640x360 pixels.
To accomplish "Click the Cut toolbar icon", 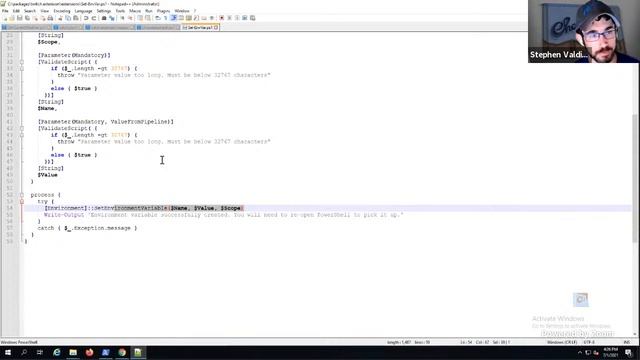I will click(x=60, y=18).
